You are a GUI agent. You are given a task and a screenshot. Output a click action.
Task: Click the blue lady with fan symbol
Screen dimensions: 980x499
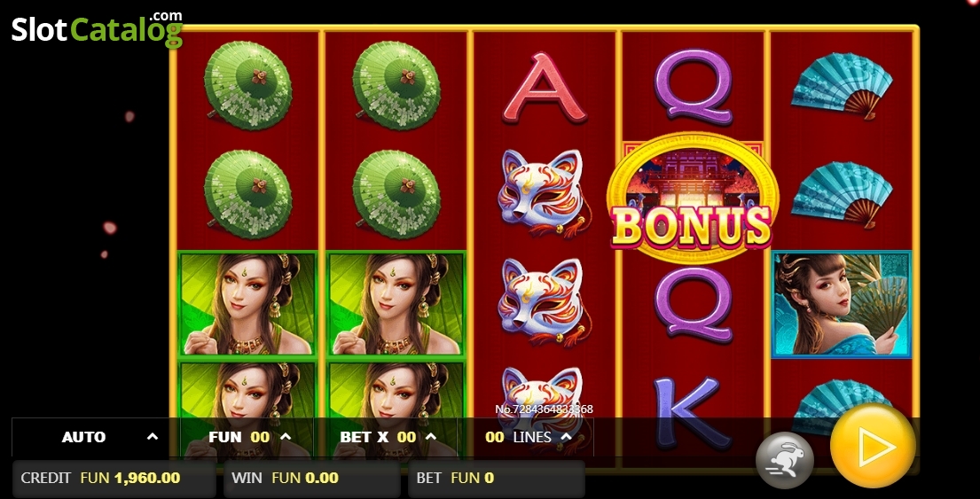pyautogui.click(x=842, y=305)
